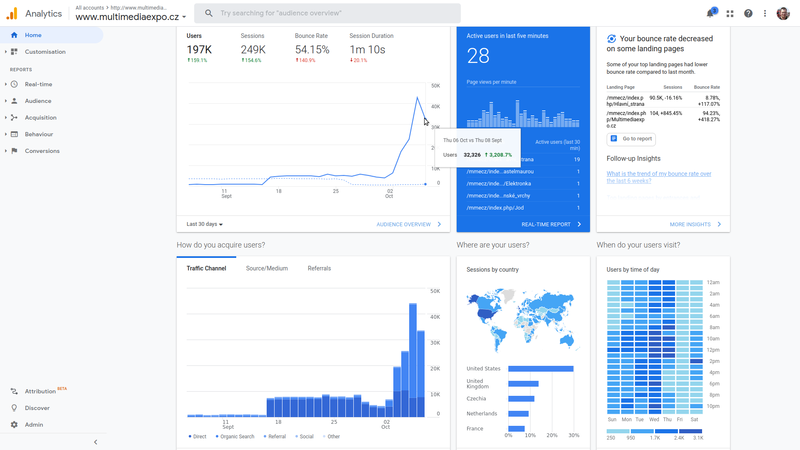This screenshot has width=800, height=450.
Task: Click the Real-time clock icon
Action: [x=14, y=84]
